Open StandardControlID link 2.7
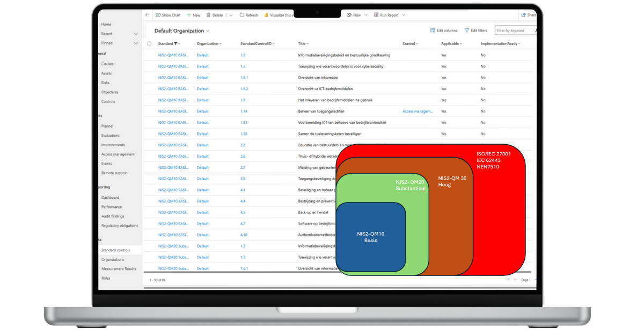The image size is (644, 336). [243, 167]
